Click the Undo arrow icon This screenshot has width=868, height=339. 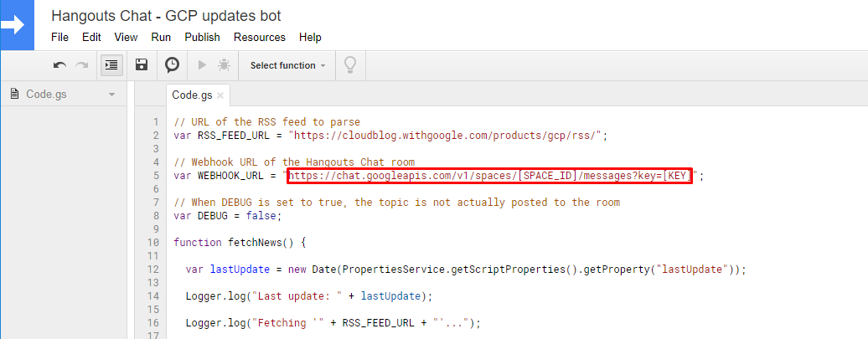[x=59, y=65]
